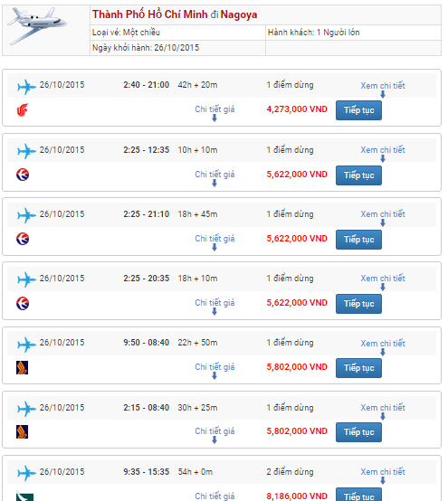Screen dimensions: 448x501
Task: Click the blue plane icon on the 2:40 - 21:00 flight
Action: (26, 87)
